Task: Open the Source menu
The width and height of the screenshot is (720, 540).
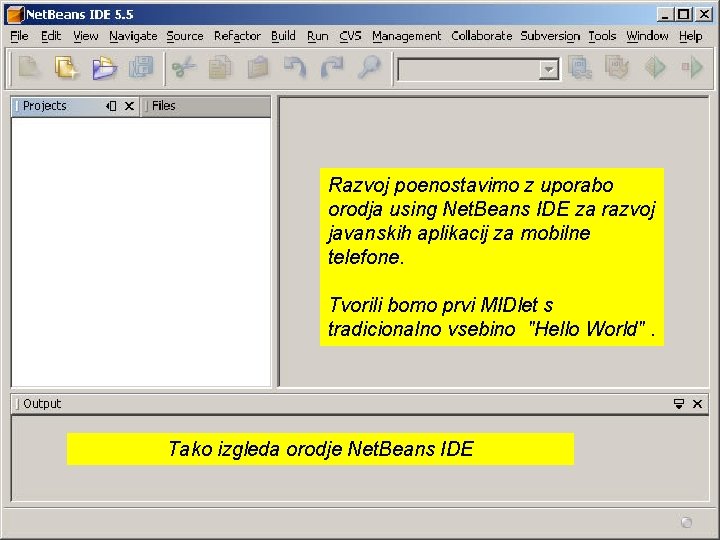Action: point(185,36)
